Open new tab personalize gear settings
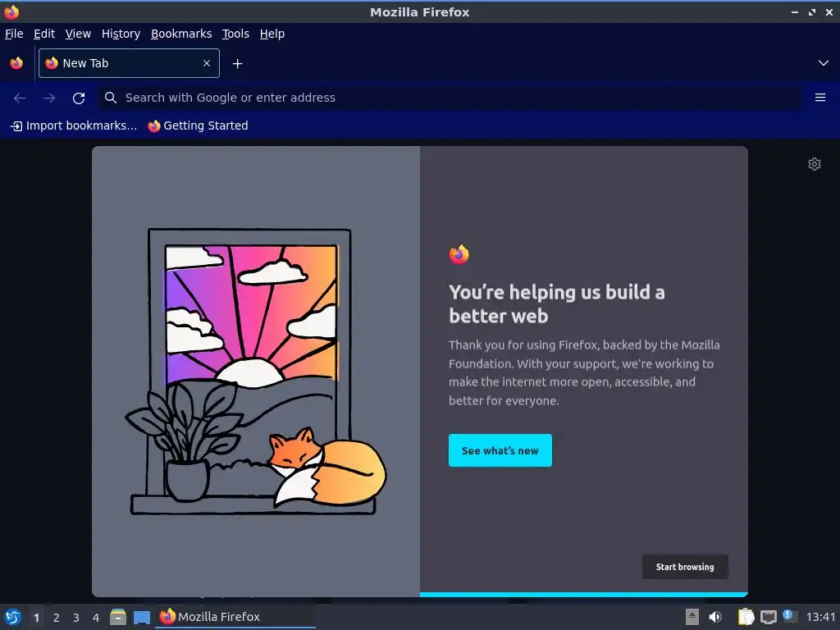This screenshot has height=630, width=840. tap(815, 164)
